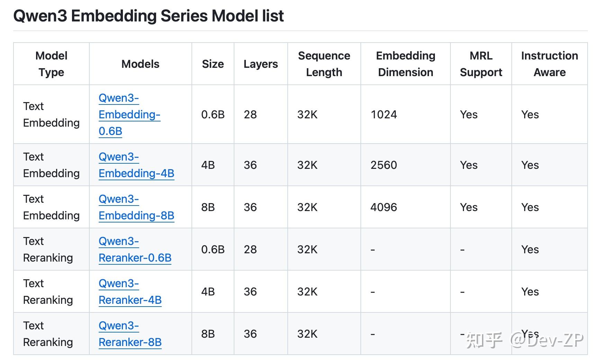Open the Qwen3-Embedding-4B model link
The height and width of the screenshot is (364, 599).
point(136,165)
